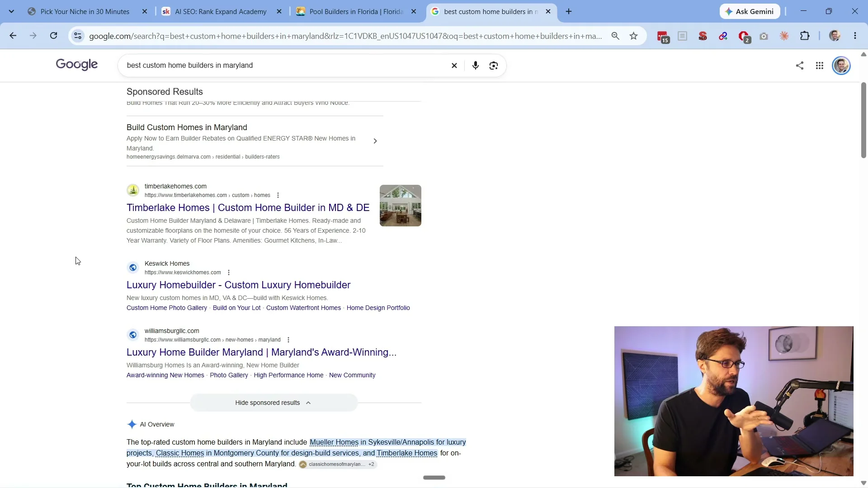This screenshot has height=488, width=868.
Task: Open more options for timberlakehomes.com result
Action: (278, 195)
